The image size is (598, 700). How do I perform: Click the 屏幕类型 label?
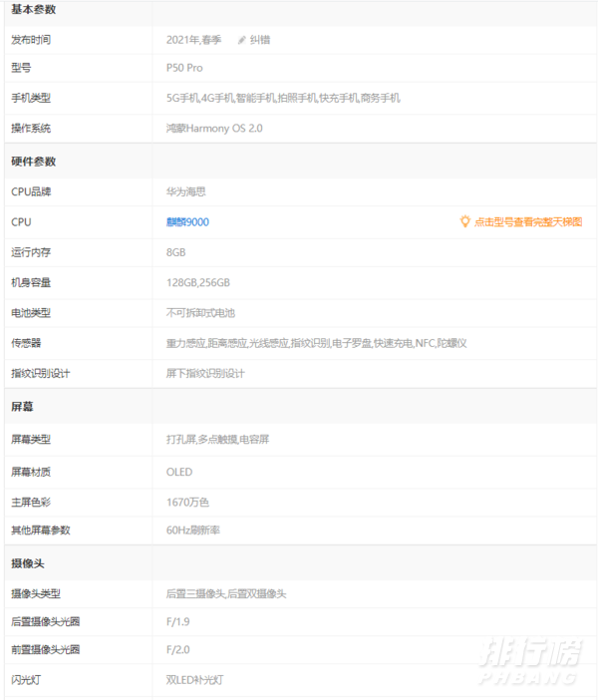click(x=31, y=440)
